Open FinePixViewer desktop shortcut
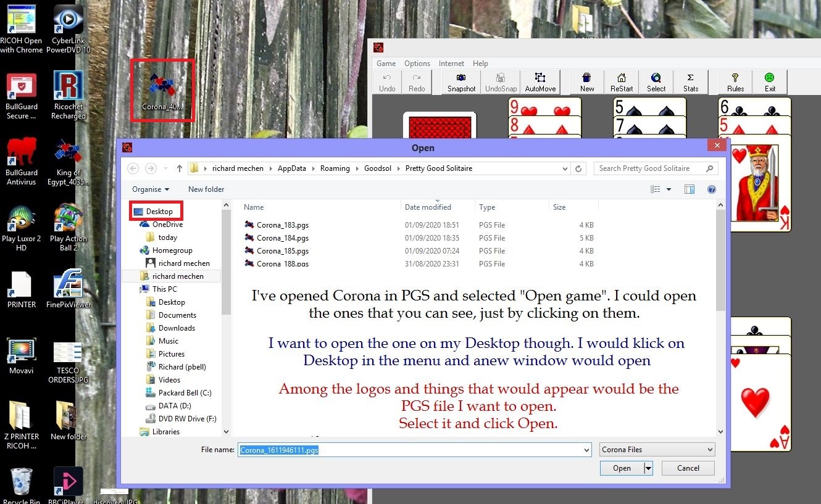 coord(68,289)
